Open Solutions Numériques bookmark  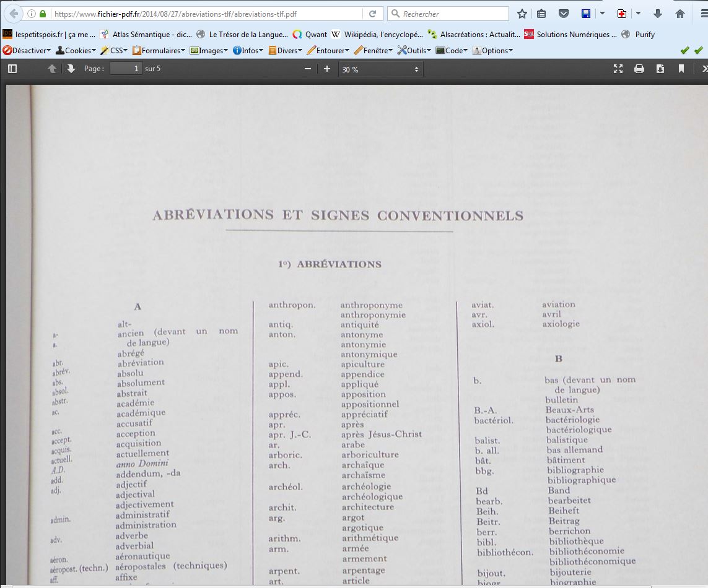pyautogui.click(x=570, y=34)
